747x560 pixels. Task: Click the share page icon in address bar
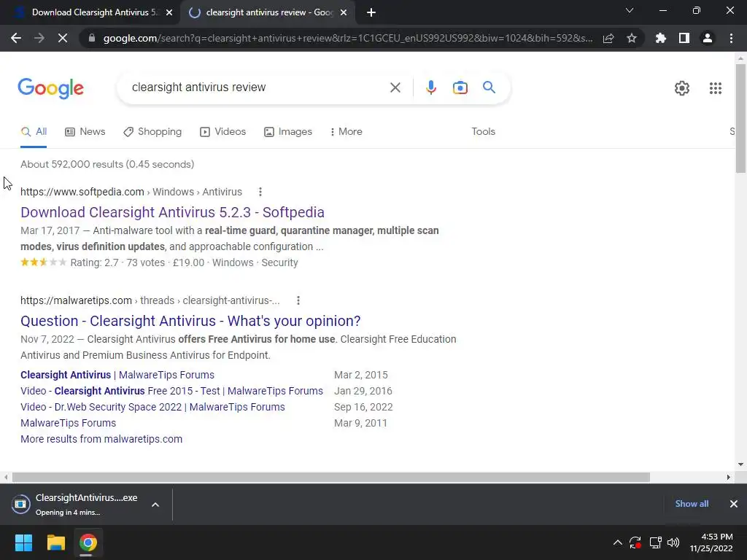pos(608,38)
